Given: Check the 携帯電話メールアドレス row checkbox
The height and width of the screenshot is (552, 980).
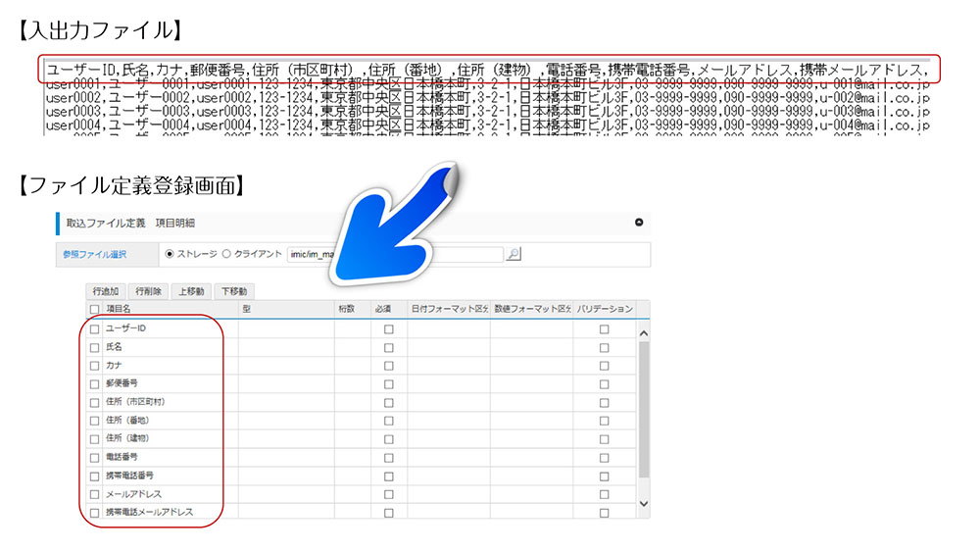Looking at the screenshot, I should point(94,513).
